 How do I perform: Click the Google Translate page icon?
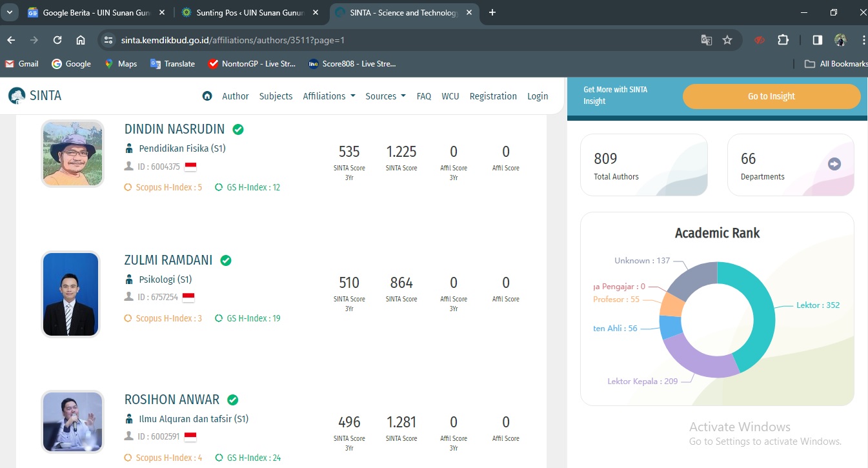click(707, 40)
